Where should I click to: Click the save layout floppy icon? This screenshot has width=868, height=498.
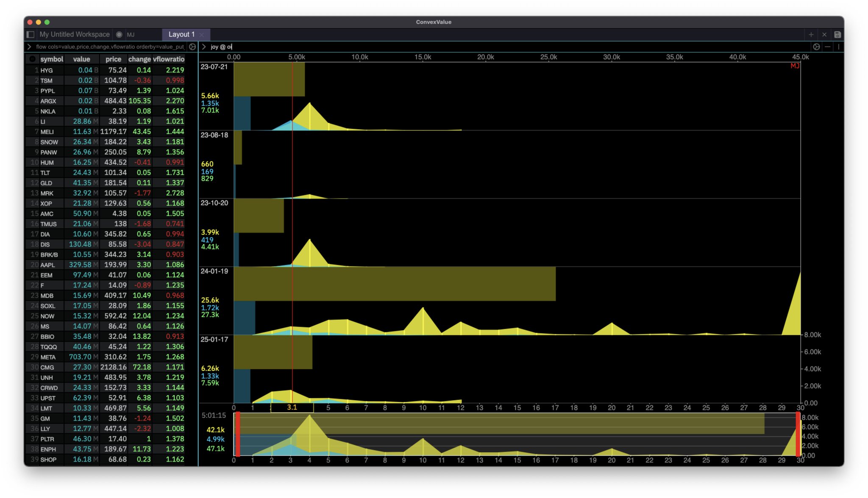coord(837,35)
